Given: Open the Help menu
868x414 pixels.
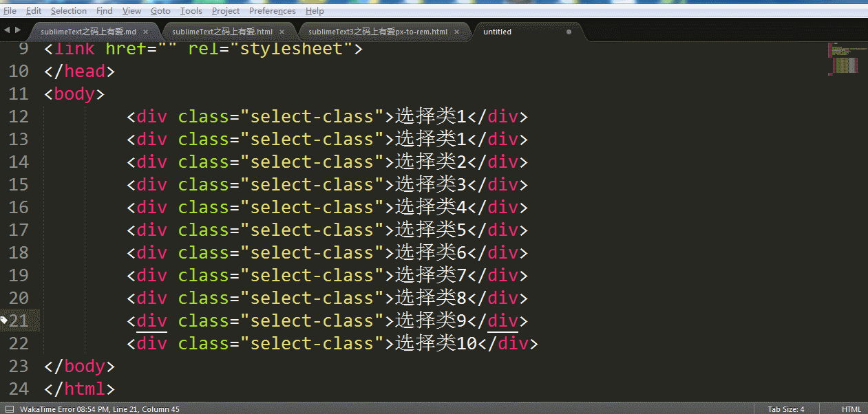Looking at the screenshot, I should coord(315,11).
